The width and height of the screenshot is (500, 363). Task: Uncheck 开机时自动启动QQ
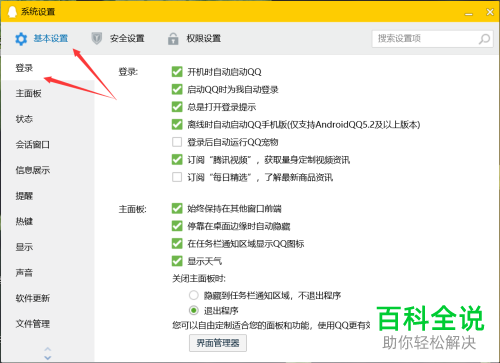click(x=177, y=72)
